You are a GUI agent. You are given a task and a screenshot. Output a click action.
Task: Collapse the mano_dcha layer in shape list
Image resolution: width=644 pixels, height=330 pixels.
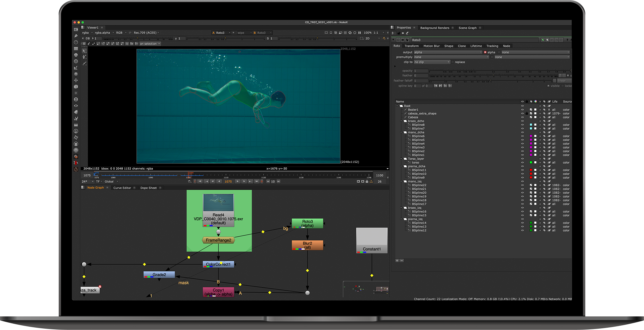point(401,132)
